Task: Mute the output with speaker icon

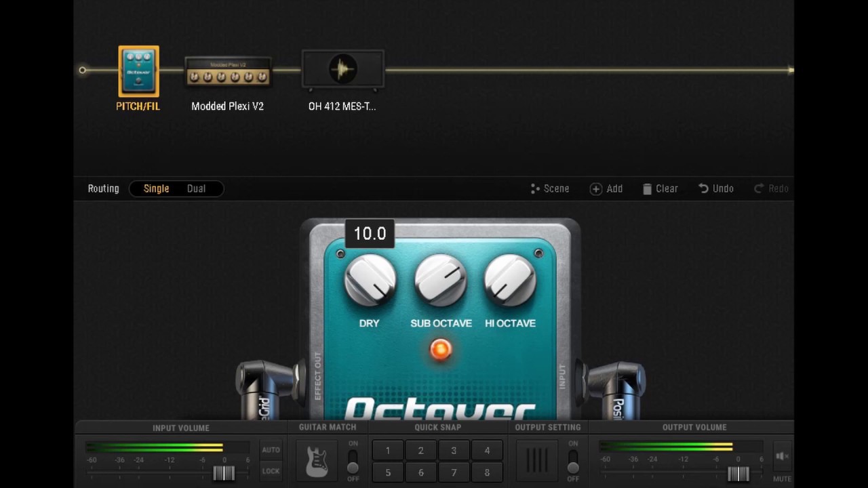Action: 782,457
